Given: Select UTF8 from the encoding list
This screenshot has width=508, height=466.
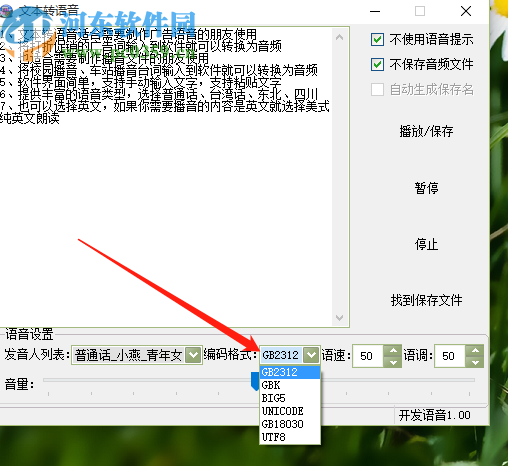Looking at the screenshot, I should [x=290, y=437].
